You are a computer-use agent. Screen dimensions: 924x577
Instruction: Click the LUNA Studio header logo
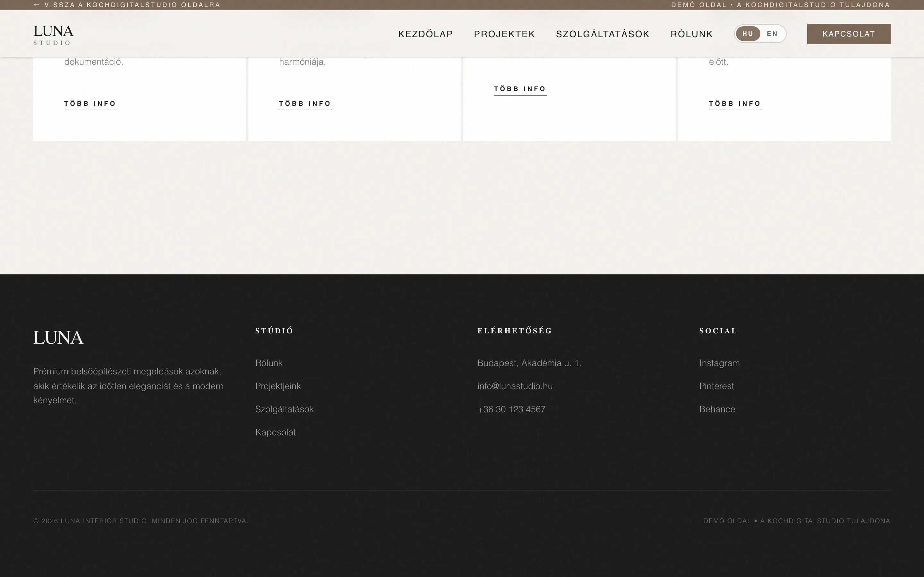click(53, 34)
